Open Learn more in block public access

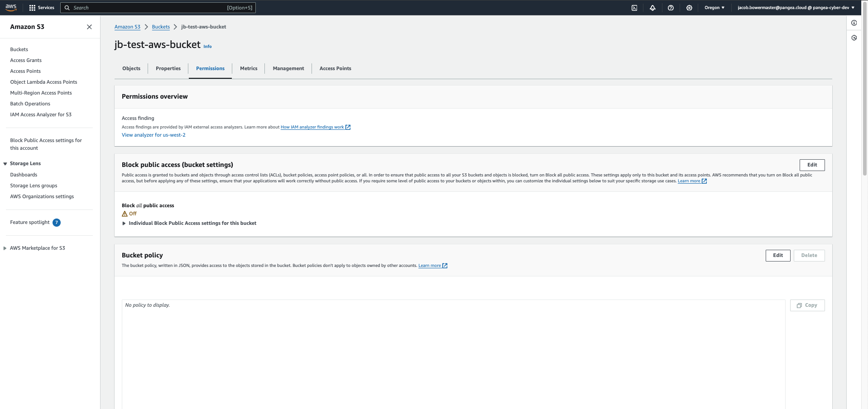(689, 181)
